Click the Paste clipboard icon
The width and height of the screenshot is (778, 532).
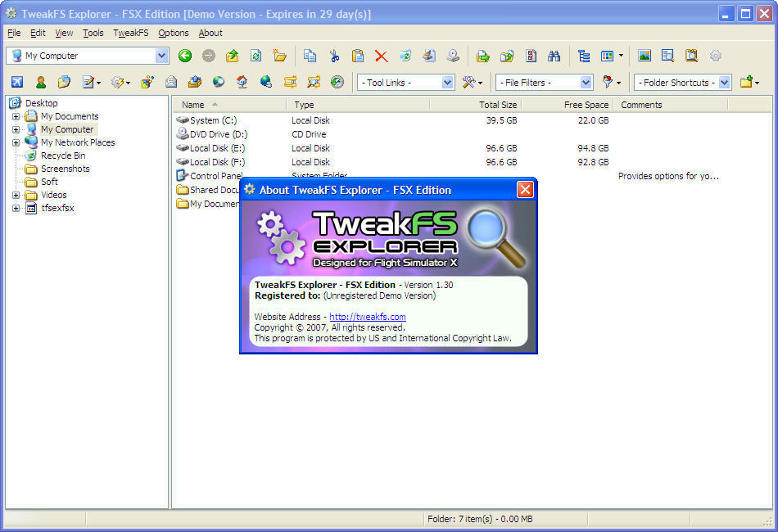[x=358, y=56]
